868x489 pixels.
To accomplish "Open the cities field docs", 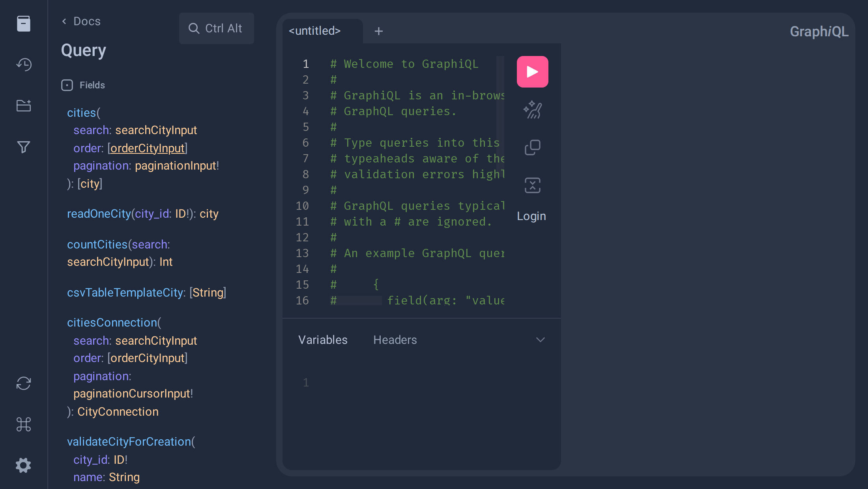I will click(81, 113).
